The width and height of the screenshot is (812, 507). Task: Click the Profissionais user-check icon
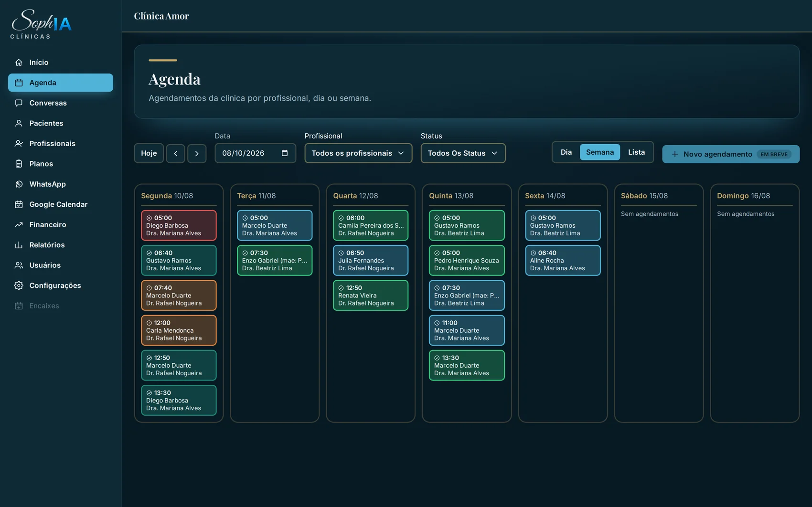tap(19, 144)
